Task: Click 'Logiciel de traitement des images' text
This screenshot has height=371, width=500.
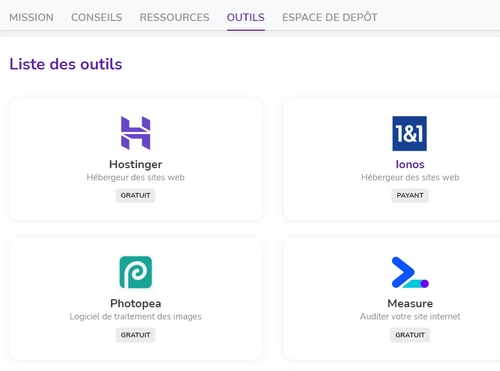Action: tap(135, 316)
